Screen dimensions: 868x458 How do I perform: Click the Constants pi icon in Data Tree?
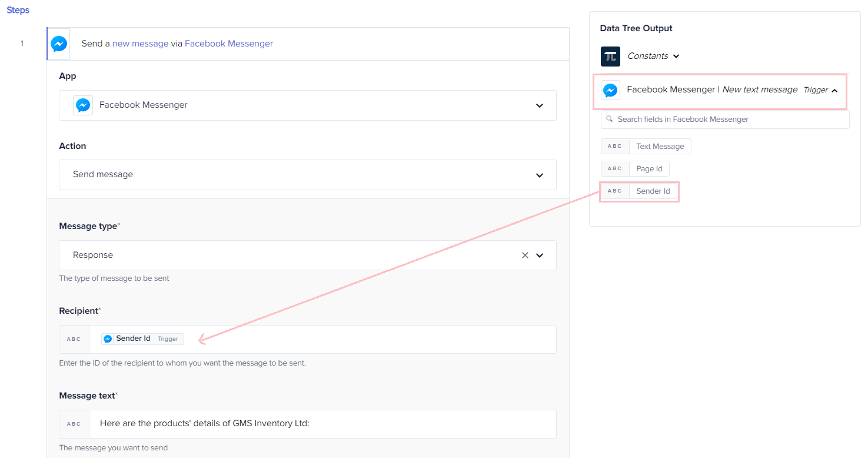click(610, 56)
